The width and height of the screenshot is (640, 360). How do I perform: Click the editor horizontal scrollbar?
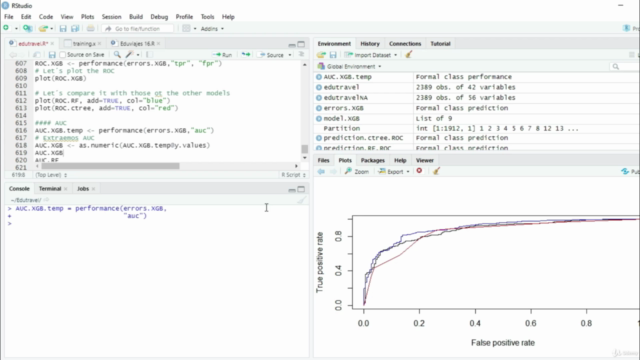point(110,166)
